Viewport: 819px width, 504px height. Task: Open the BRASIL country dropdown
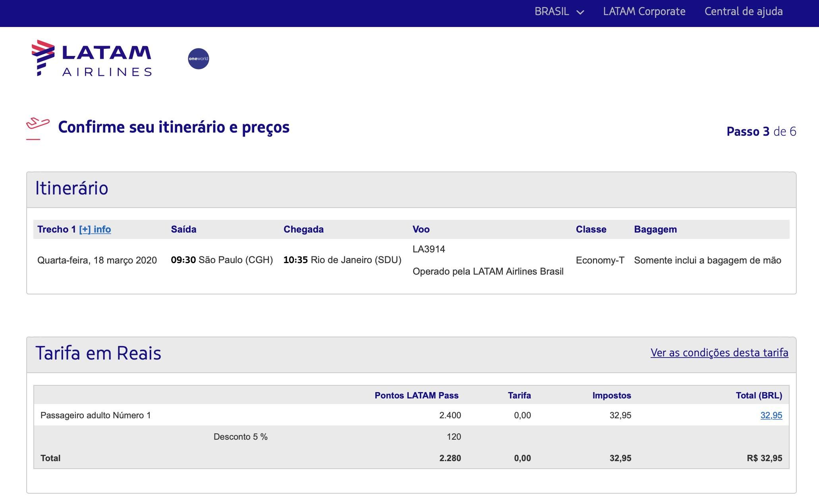point(559,12)
